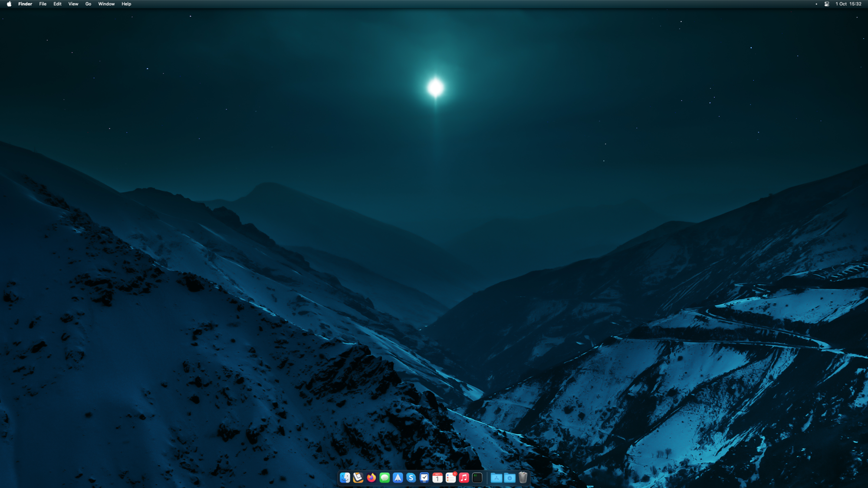Launch the Spark mail app

(398, 478)
